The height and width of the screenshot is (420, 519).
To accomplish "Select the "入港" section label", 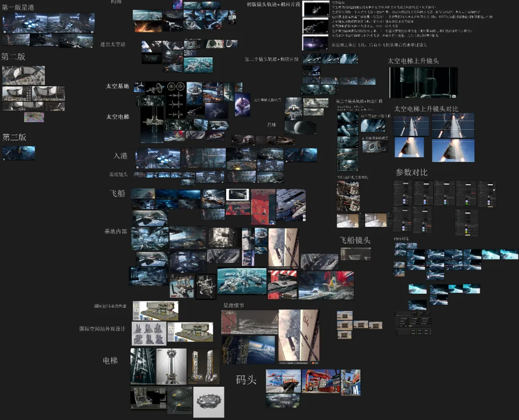I will (x=121, y=155).
